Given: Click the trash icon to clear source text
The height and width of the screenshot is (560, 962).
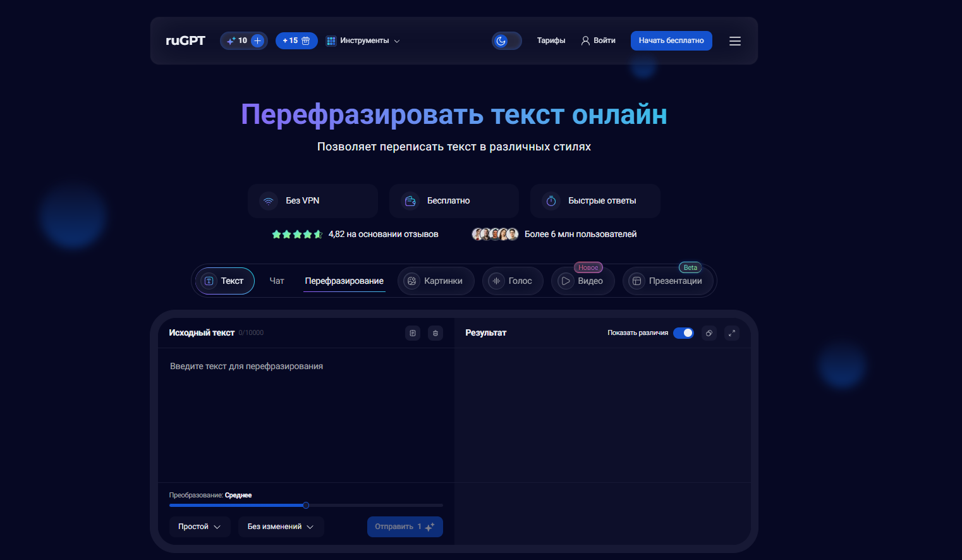Looking at the screenshot, I should coord(435,333).
